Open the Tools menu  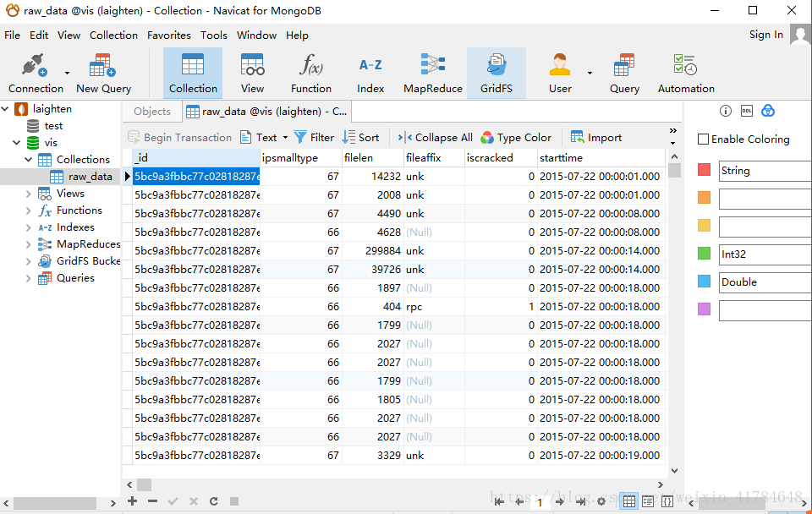(x=214, y=36)
